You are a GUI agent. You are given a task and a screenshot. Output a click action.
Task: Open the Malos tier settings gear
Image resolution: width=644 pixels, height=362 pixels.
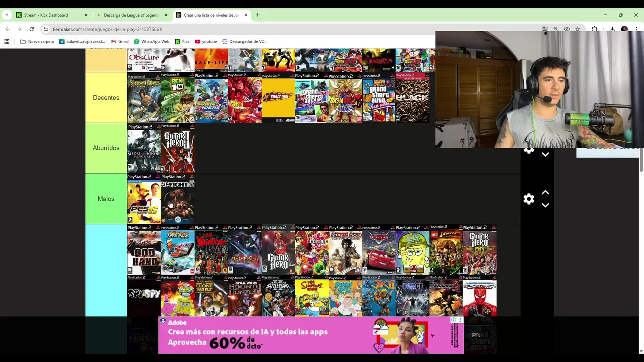pos(529,199)
